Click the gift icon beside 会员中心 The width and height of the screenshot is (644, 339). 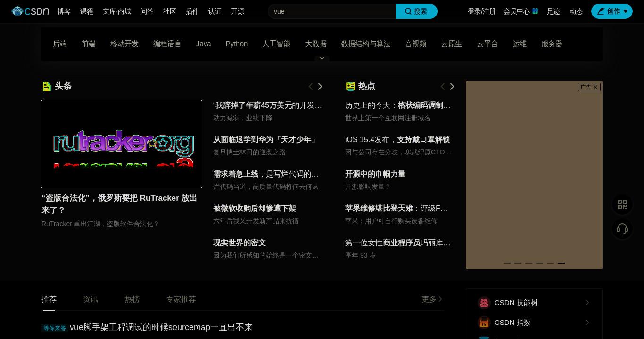(x=535, y=11)
